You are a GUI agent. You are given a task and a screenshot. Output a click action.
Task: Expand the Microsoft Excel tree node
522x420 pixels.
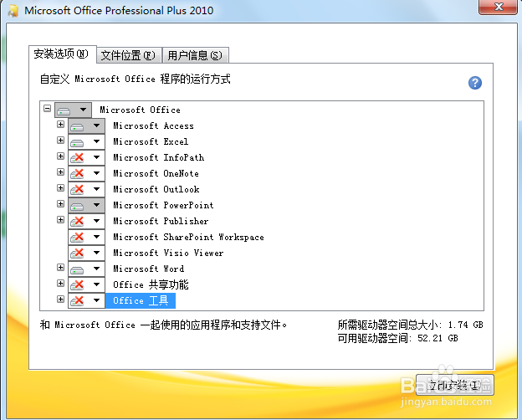coord(60,141)
